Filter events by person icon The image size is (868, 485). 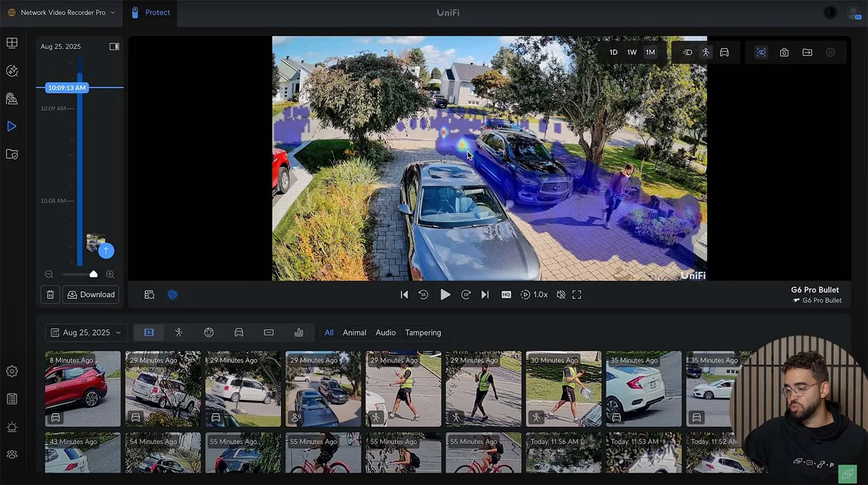(x=179, y=333)
